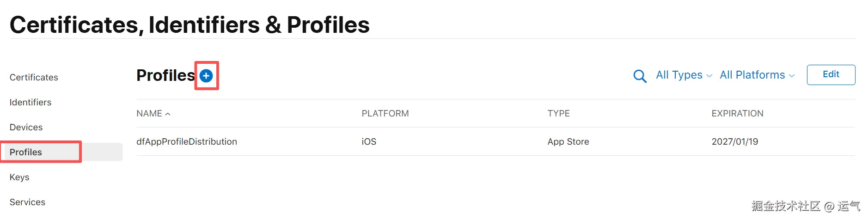Go to Certificates in the sidebar
The width and height of the screenshot is (868, 220).
34,77
